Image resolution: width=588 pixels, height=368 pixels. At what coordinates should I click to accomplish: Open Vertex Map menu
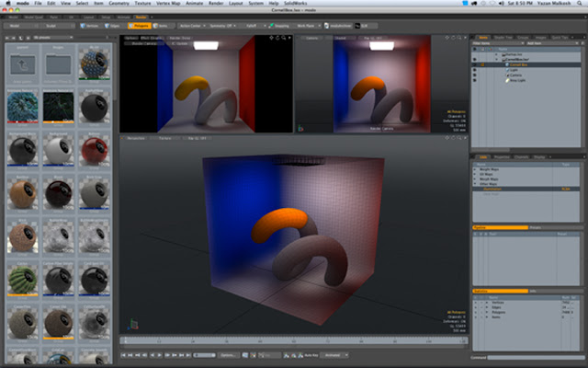(168, 3)
